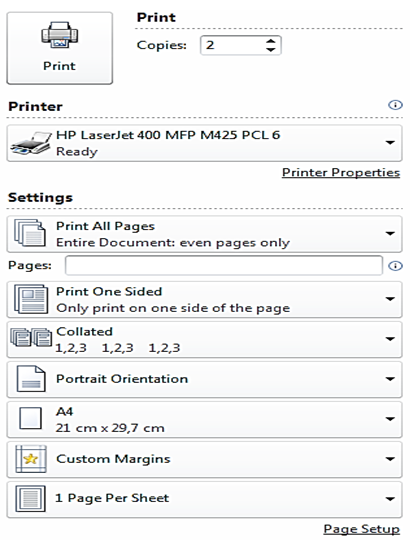The height and width of the screenshot is (540, 410).
Task: Decrease copies with the down arrow
Action: coord(271,50)
